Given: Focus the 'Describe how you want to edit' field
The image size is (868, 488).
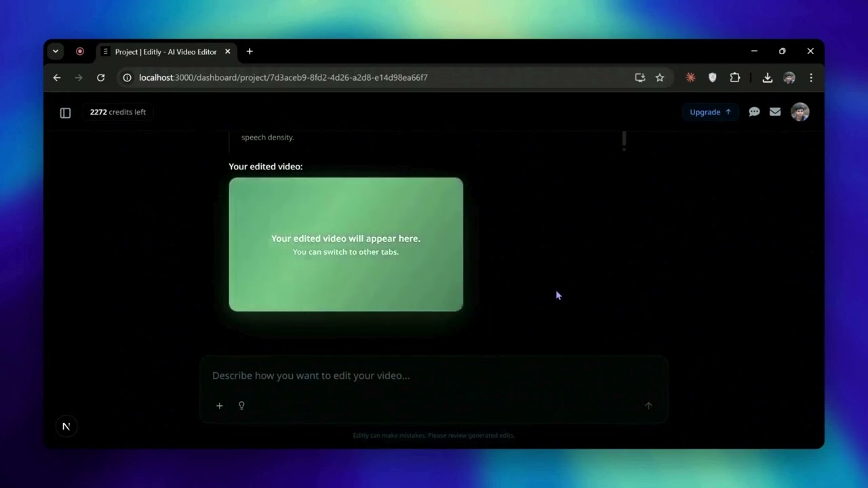Looking at the screenshot, I should tap(434, 375).
